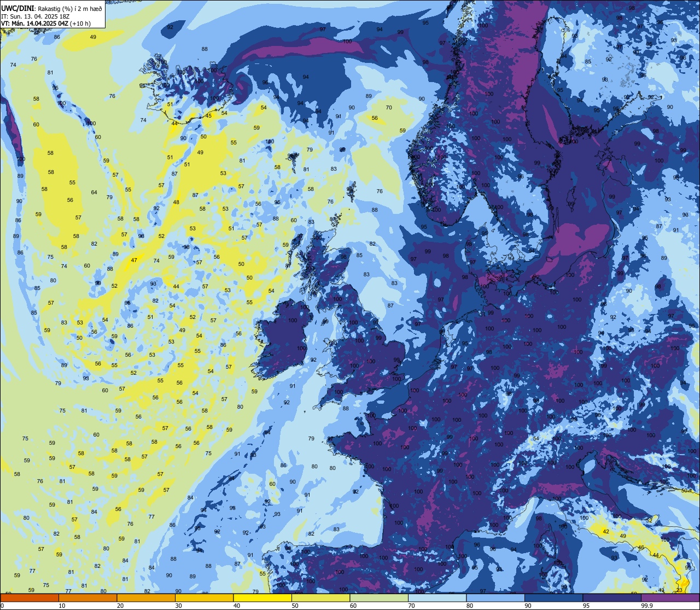Pick the 20–30 legend colour segment
The width and height of the screenshot is (700, 610).
[146, 597]
